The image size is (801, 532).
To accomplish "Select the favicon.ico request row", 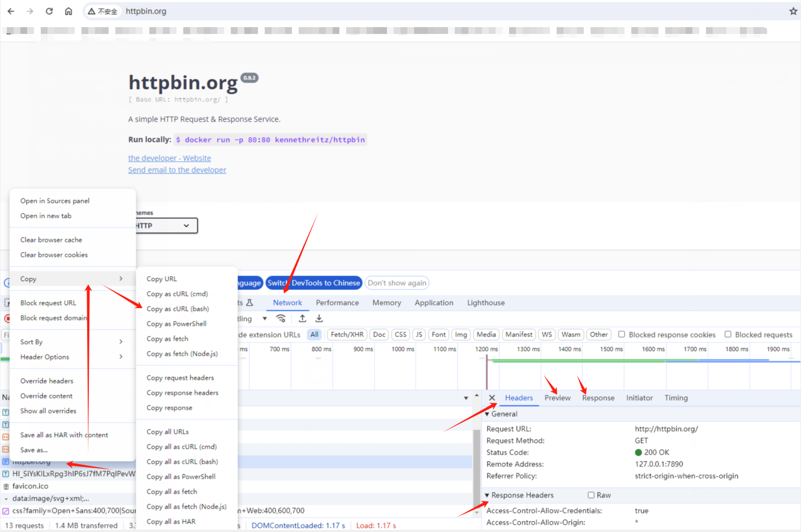I will pyautogui.click(x=238, y=486).
